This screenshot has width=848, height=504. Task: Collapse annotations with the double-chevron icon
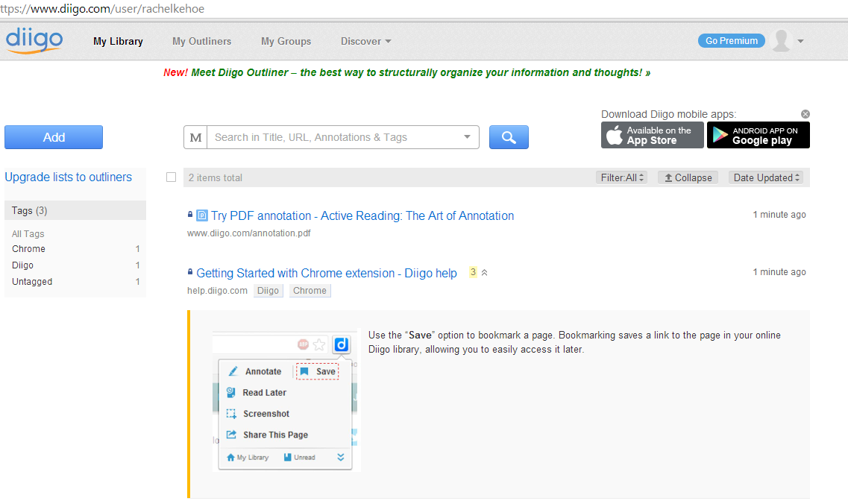[x=485, y=273]
